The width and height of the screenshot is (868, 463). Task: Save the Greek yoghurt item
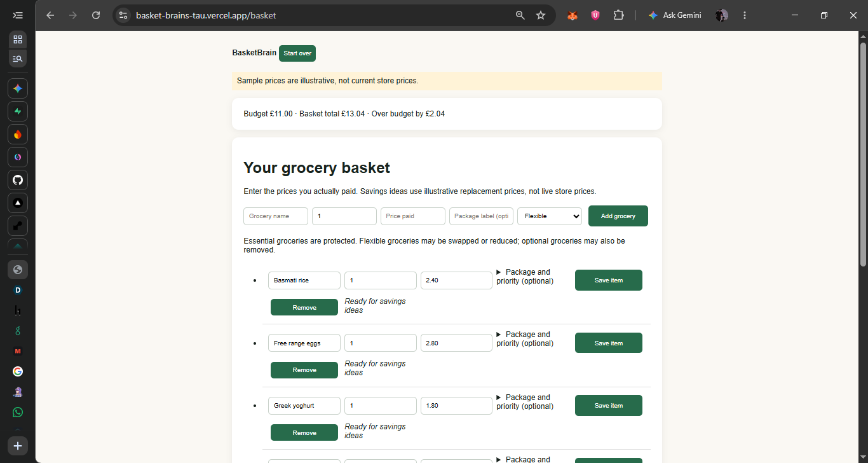point(609,406)
